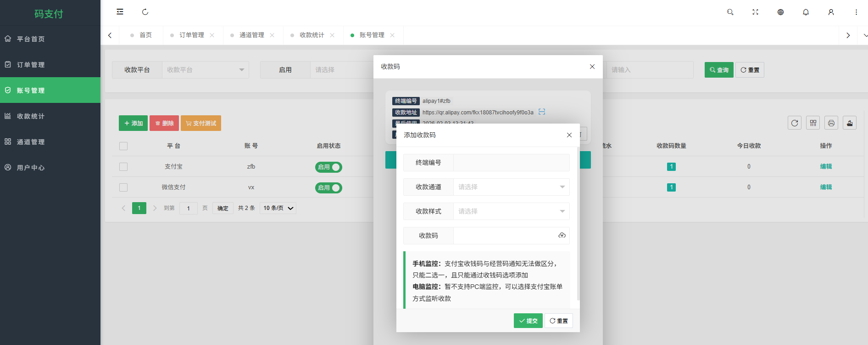
Task: Open the 启用 filter 请选择 dropdown
Action: [x=342, y=70]
